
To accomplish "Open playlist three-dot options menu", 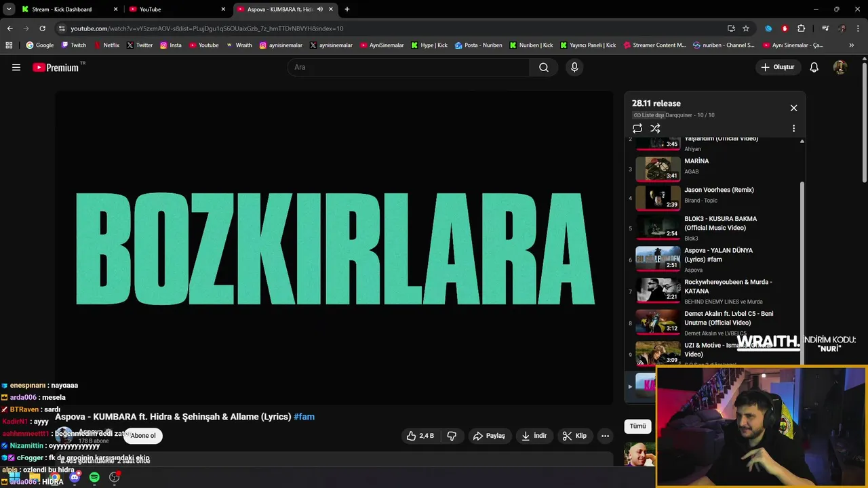I will coord(793,128).
